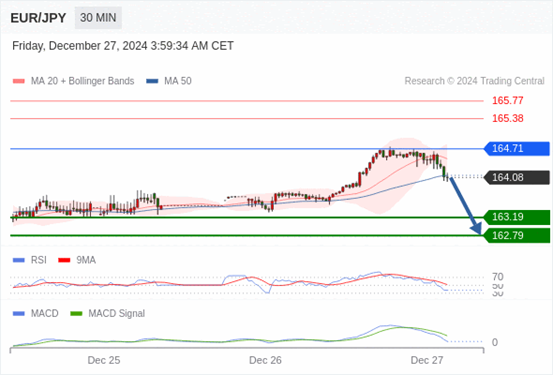Click the Dec 26 date axis label
Viewport: 553px width, 375px height.
point(265,360)
